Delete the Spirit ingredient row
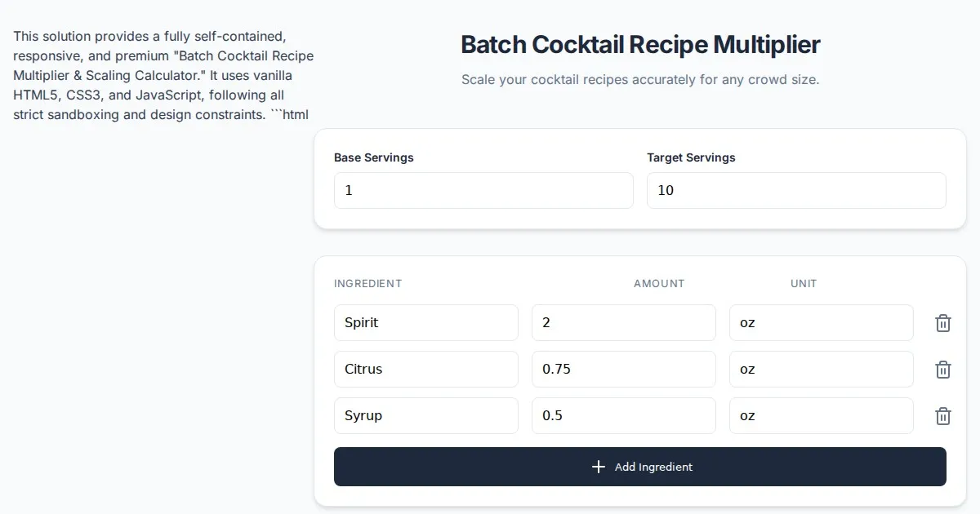The width and height of the screenshot is (980, 514). pyautogui.click(x=942, y=323)
